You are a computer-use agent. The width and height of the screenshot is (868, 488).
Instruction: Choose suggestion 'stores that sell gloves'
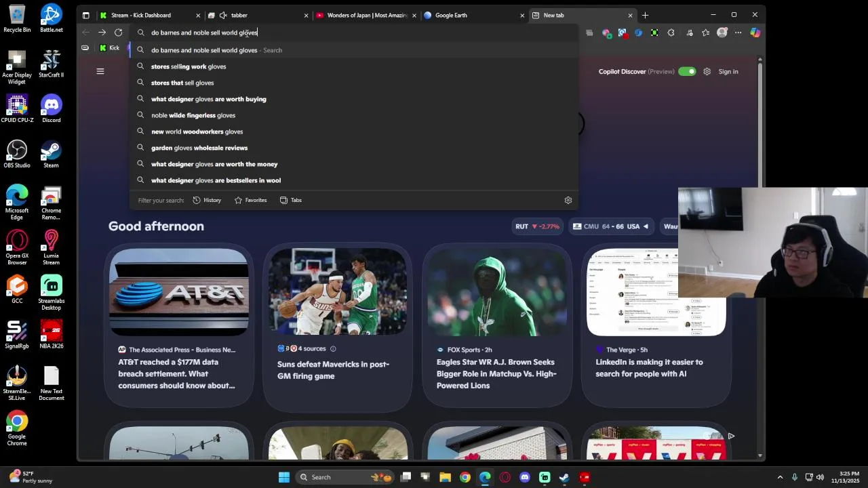click(x=353, y=83)
